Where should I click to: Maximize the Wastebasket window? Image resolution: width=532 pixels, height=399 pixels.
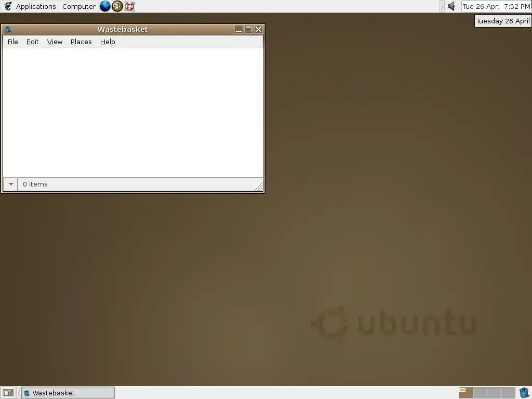click(x=248, y=30)
